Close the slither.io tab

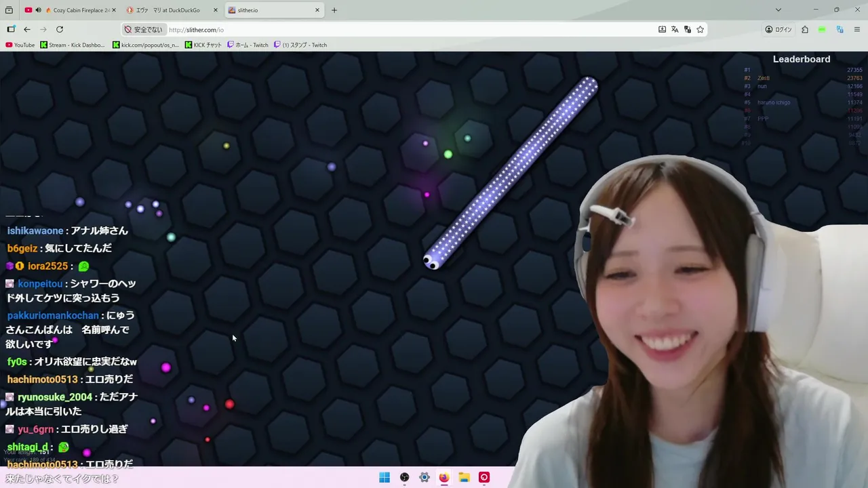(x=317, y=10)
